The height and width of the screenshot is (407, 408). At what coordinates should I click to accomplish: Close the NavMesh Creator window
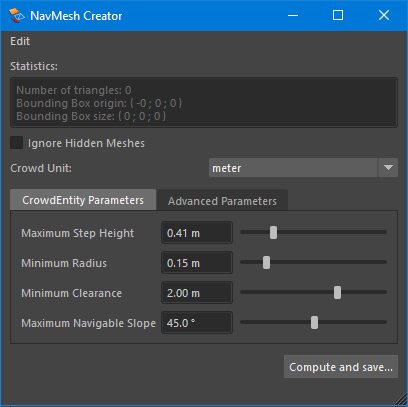(384, 15)
